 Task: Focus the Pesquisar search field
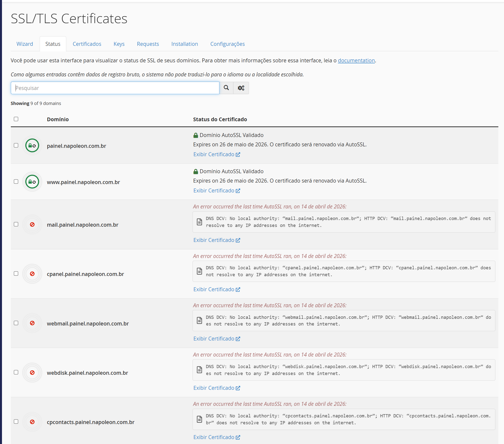coord(115,88)
